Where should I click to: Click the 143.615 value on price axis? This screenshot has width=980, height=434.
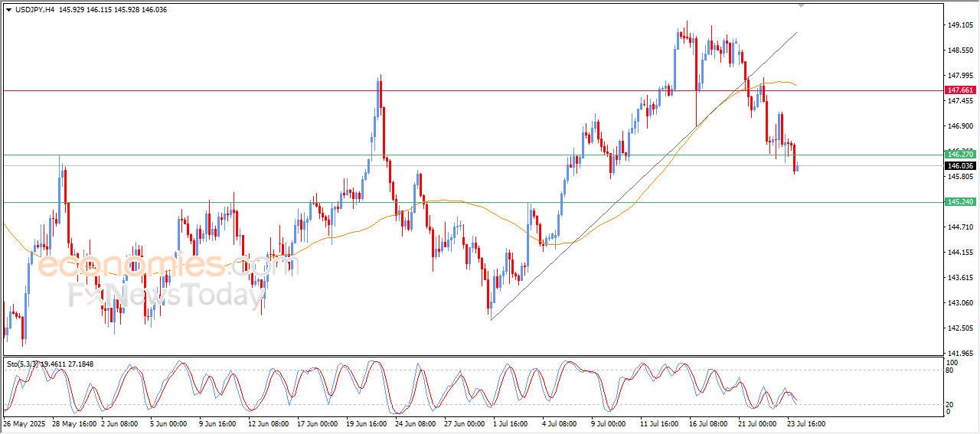click(x=960, y=278)
